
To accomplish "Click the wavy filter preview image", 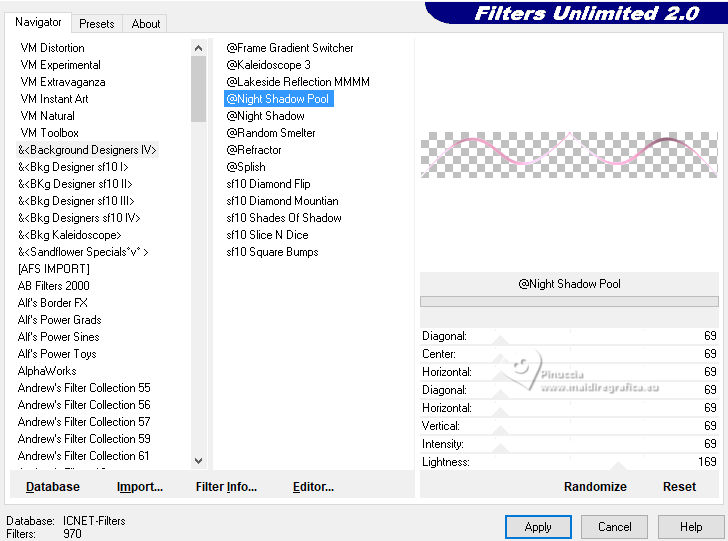I will pyautogui.click(x=569, y=155).
